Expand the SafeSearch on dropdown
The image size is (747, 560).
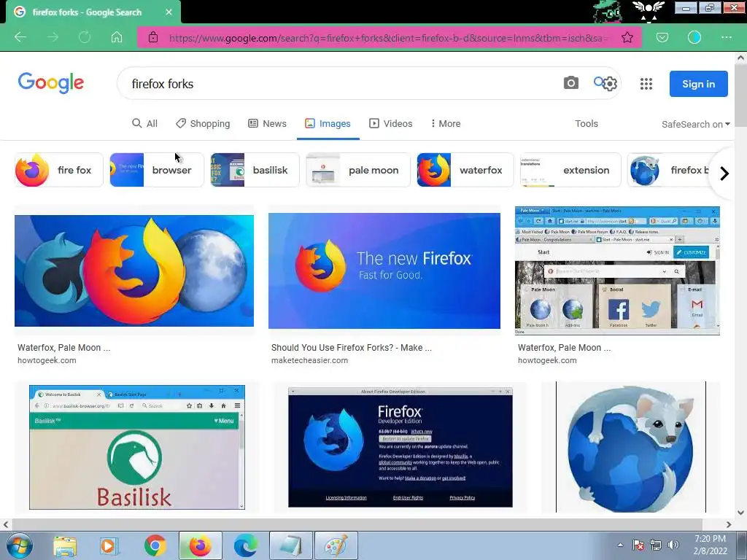point(695,124)
